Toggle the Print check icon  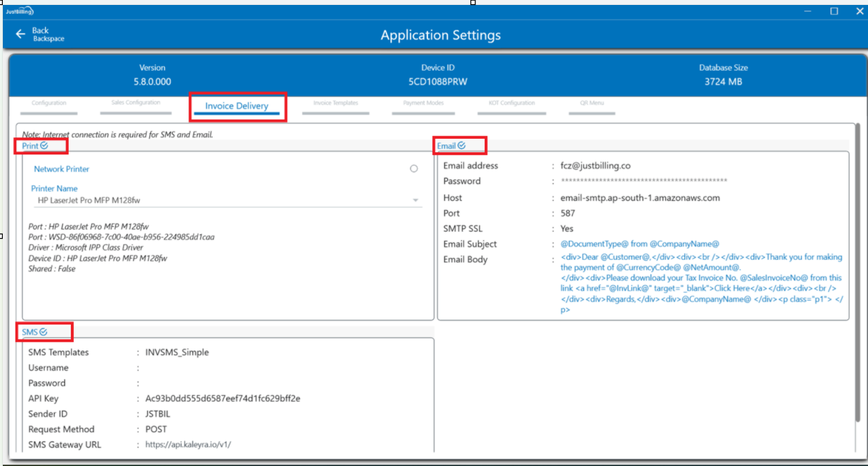[x=44, y=145]
